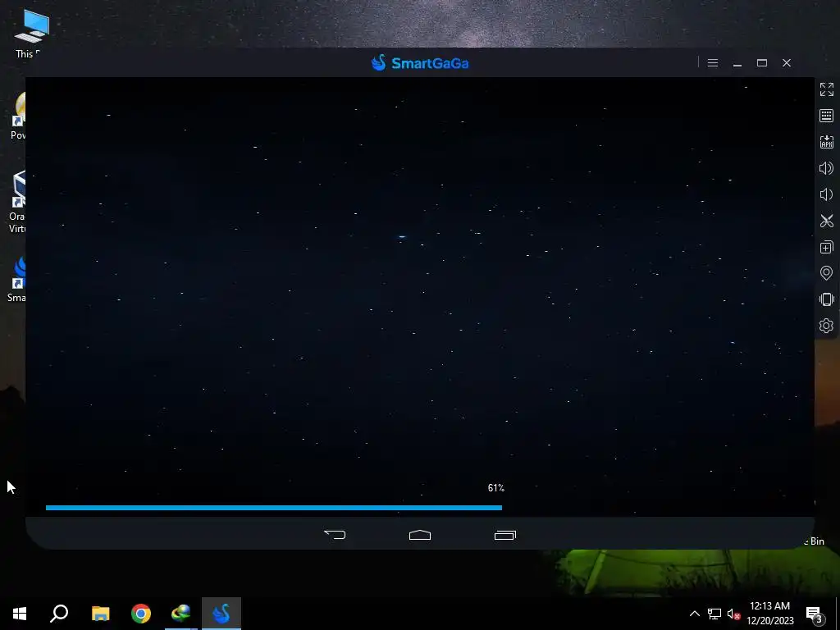Open multi-instance plus icon
Screen dimensions: 840x630
click(x=827, y=247)
